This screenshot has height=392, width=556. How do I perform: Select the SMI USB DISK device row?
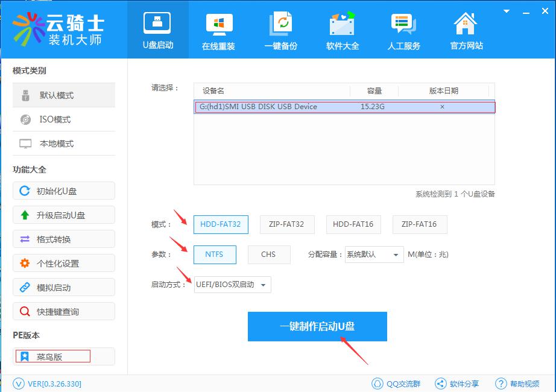tap(343, 107)
